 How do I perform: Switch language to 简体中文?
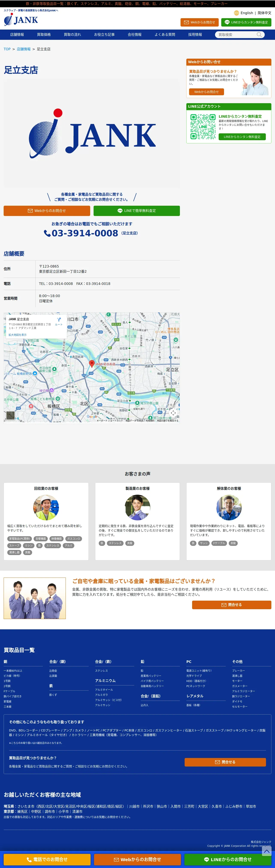pos(264,13)
